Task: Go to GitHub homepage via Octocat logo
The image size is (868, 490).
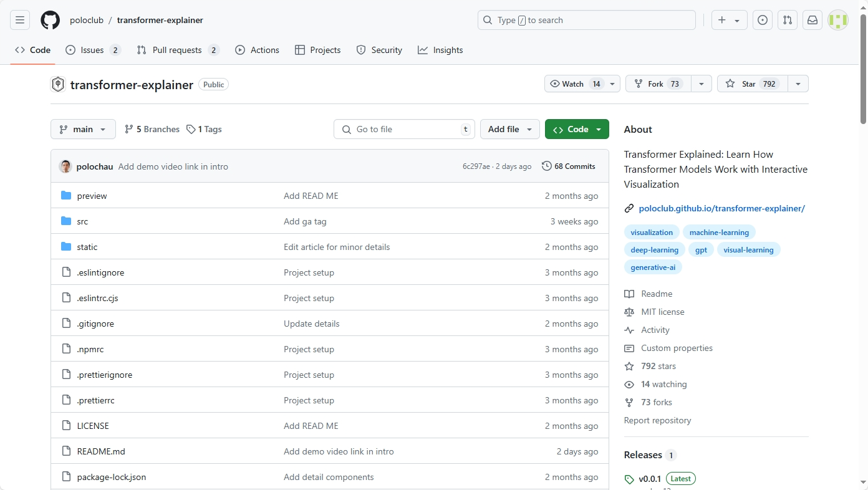Action: tap(50, 20)
